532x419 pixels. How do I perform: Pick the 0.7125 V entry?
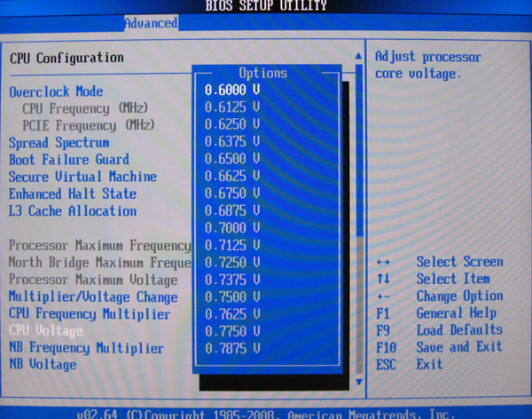click(232, 245)
